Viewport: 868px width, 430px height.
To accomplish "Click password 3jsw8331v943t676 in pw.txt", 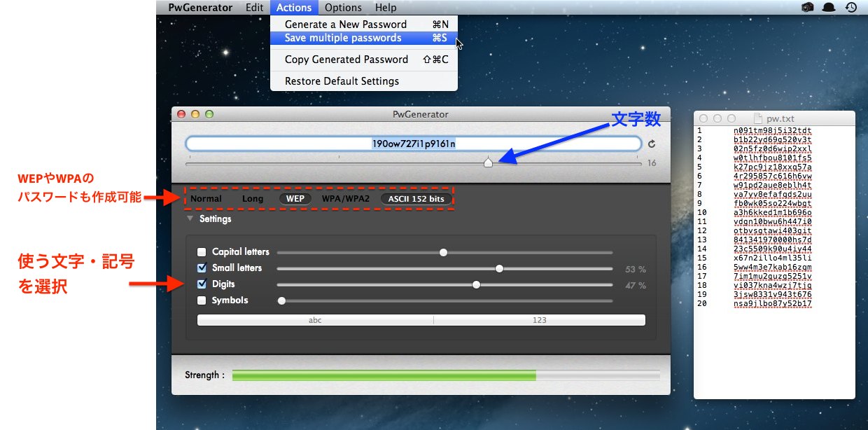I will (773, 295).
